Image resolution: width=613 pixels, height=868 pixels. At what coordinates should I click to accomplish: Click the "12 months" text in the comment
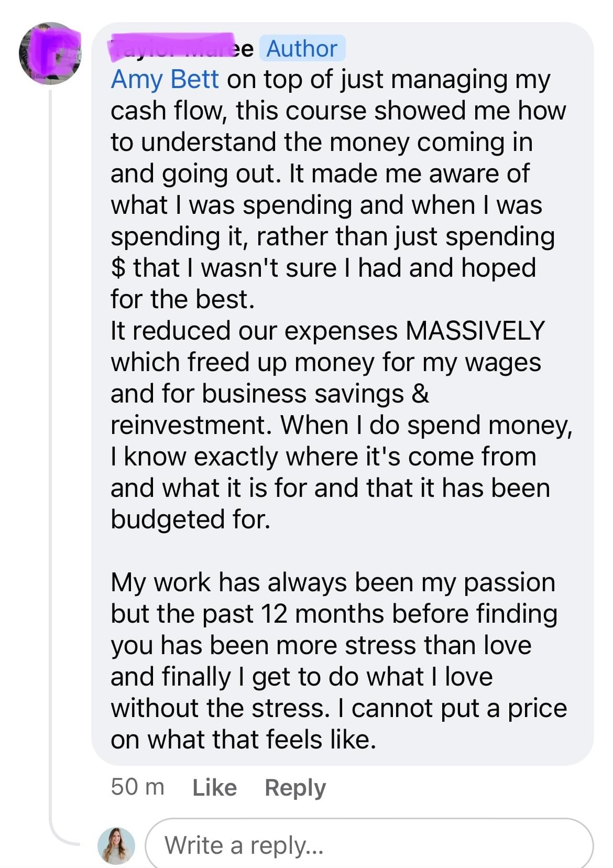click(323, 614)
